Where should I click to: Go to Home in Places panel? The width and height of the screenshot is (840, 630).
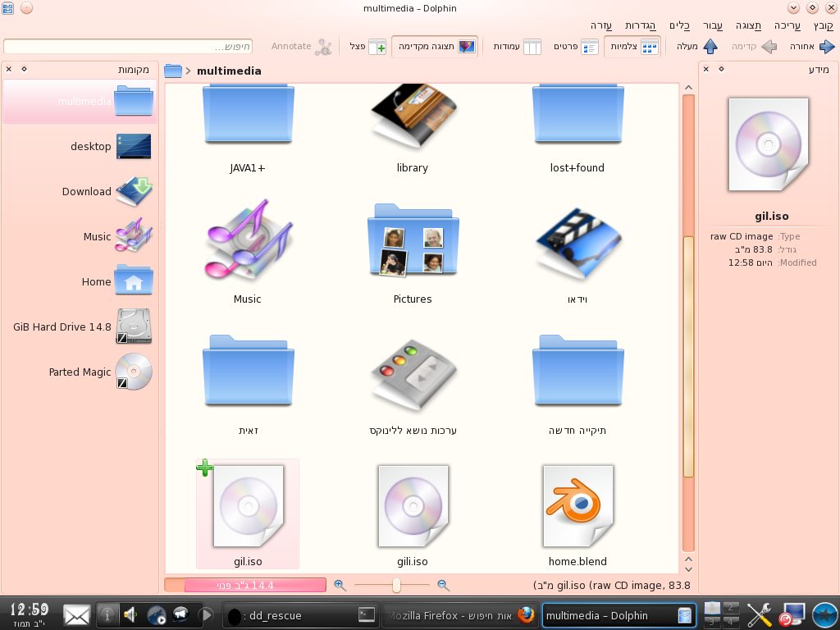pyautogui.click(x=80, y=281)
